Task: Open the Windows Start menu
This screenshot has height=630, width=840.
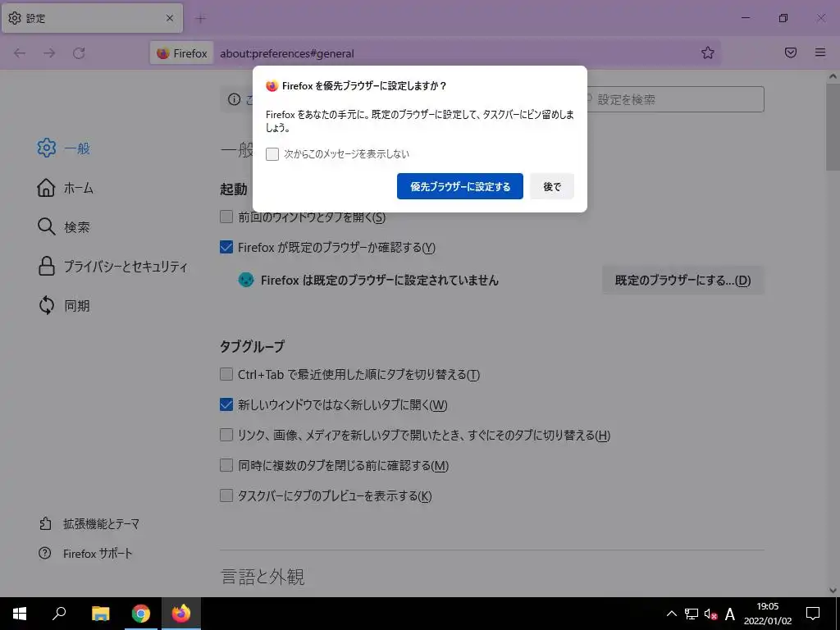Action: pyautogui.click(x=20, y=614)
